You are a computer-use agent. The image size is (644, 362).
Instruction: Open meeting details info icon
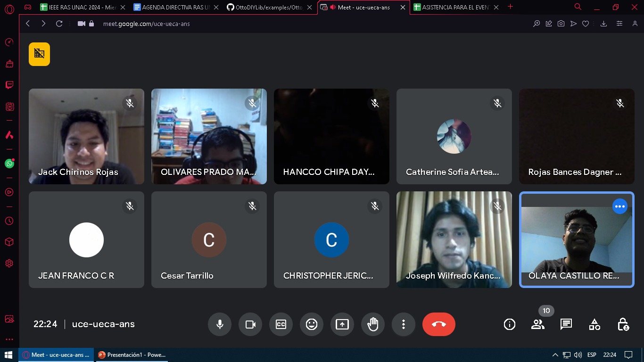point(510,324)
